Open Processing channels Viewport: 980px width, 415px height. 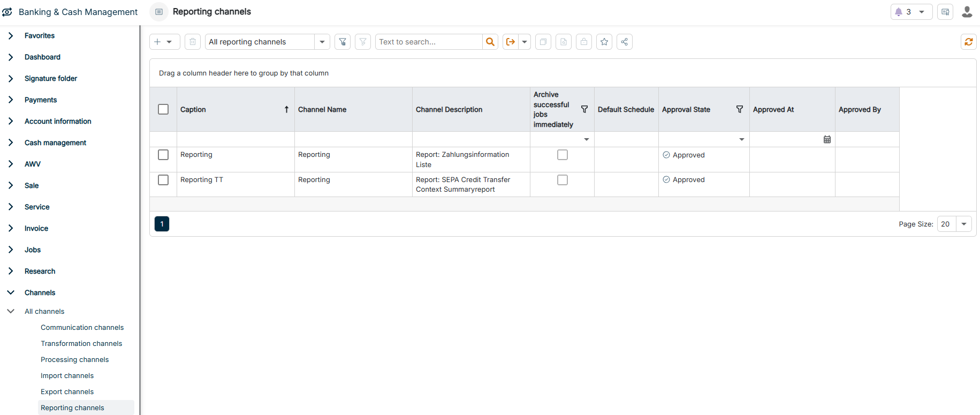pyautogui.click(x=74, y=359)
